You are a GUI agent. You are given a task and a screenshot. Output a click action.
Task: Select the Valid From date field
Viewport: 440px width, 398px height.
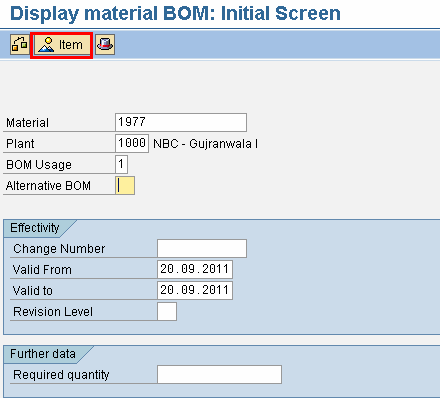point(195,269)
